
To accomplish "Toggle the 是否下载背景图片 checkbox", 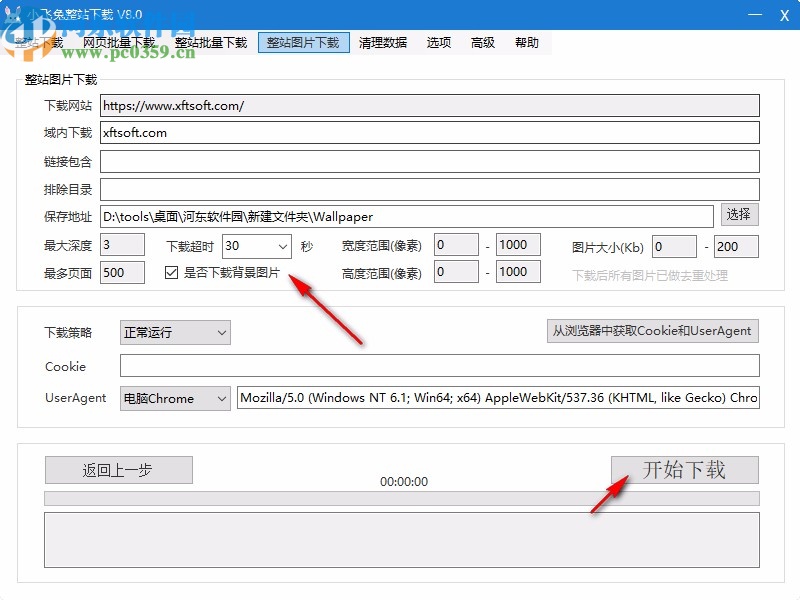I will pyautogui.click(x=172, y=271).
